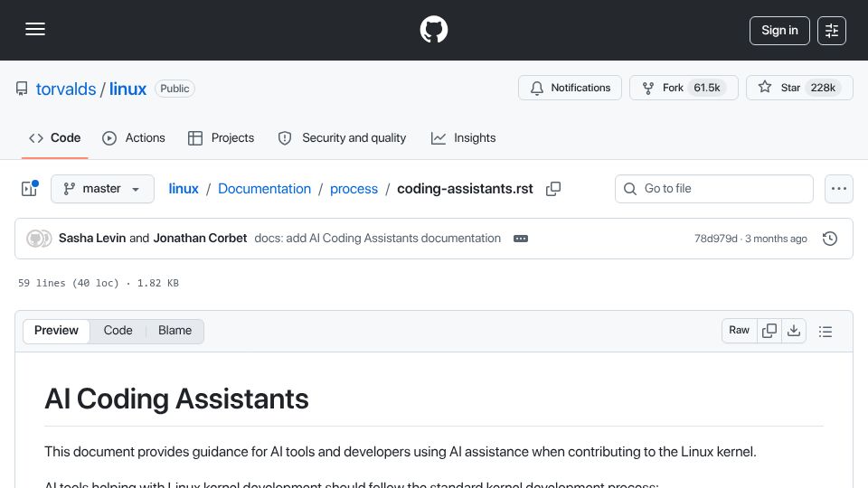Open the Raw file view
Screen dimensions: 868x488
[x=739, y=331]
